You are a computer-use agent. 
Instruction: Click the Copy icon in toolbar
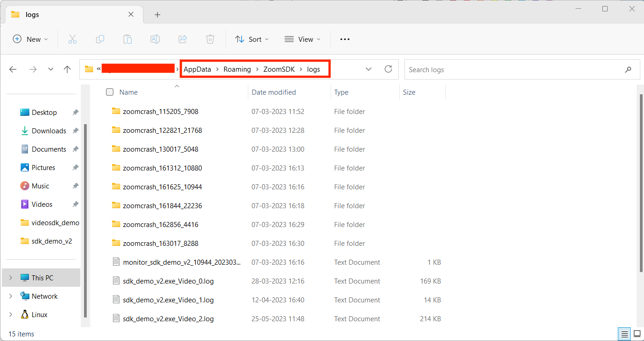click(100, 39)
